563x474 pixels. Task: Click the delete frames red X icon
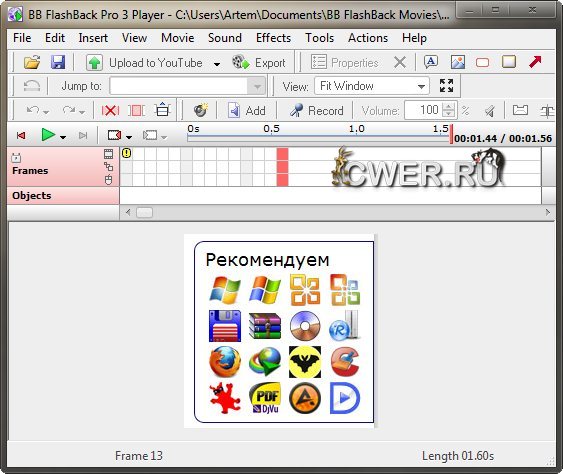coord(110,110)
